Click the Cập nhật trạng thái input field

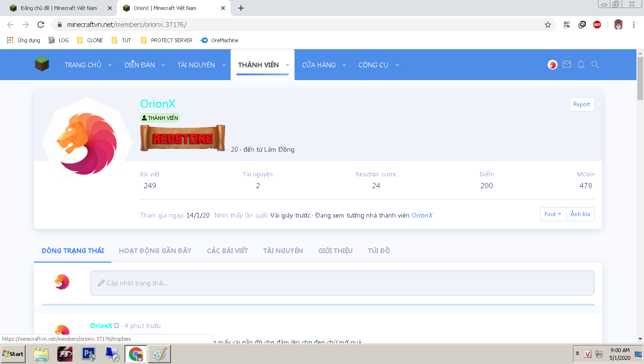pyautogui.click(x=342, y=283)
